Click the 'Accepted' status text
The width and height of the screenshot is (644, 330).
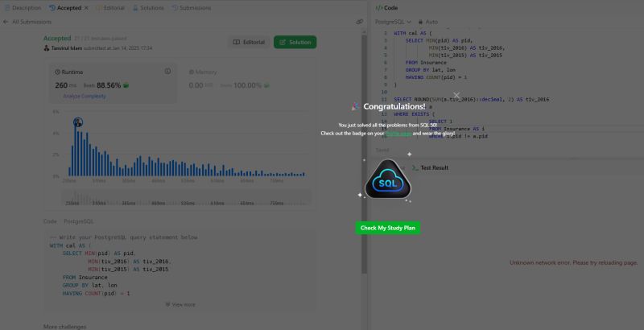click(57, 38)
